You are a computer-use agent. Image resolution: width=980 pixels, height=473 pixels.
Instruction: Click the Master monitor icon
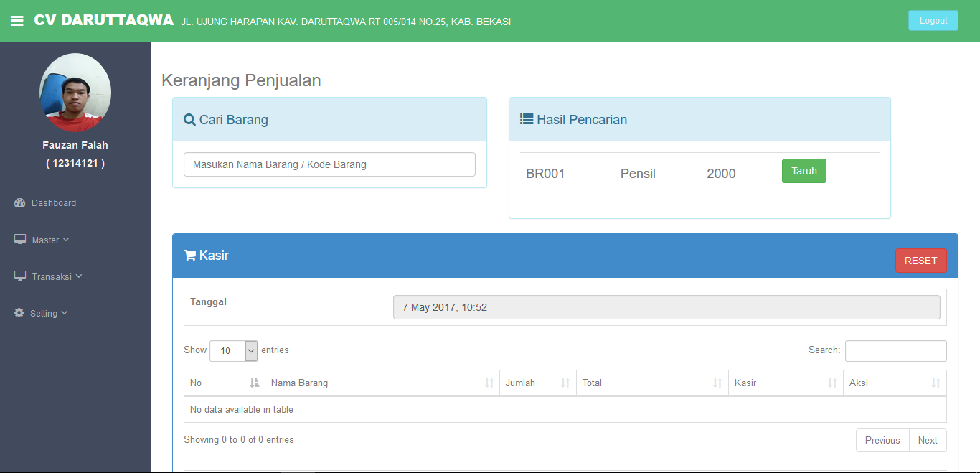click(20, 240)
